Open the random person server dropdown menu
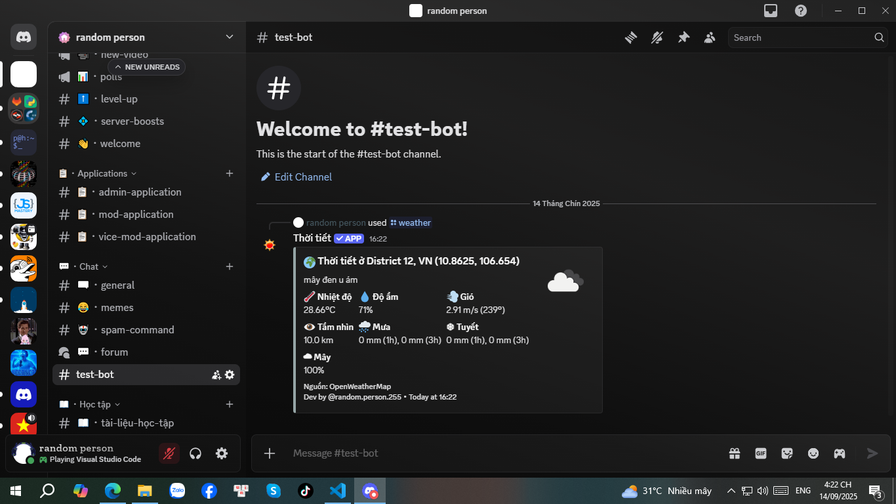The image size is (896, 504). pyautogui.click(x=229, y=37)
